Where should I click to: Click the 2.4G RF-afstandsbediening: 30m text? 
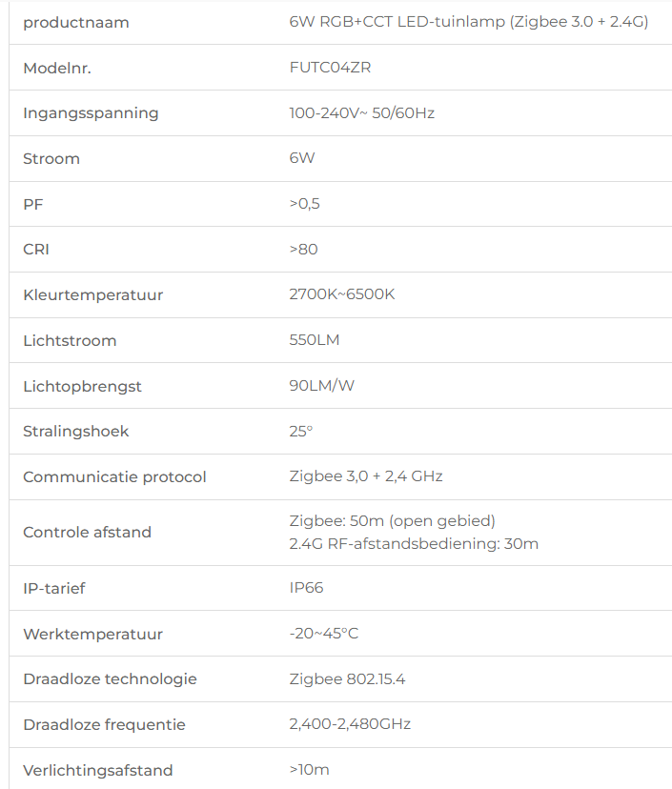click(x=414, y=543)
